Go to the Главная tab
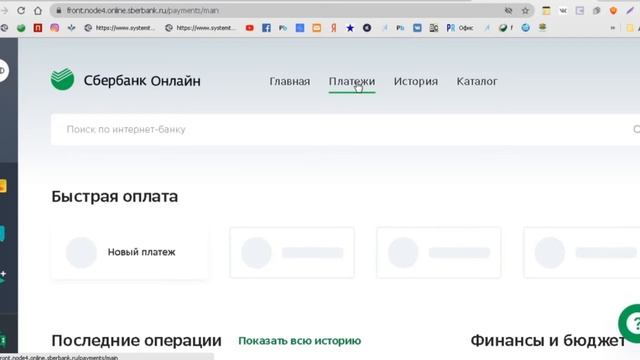 click(x=290, y=81)
